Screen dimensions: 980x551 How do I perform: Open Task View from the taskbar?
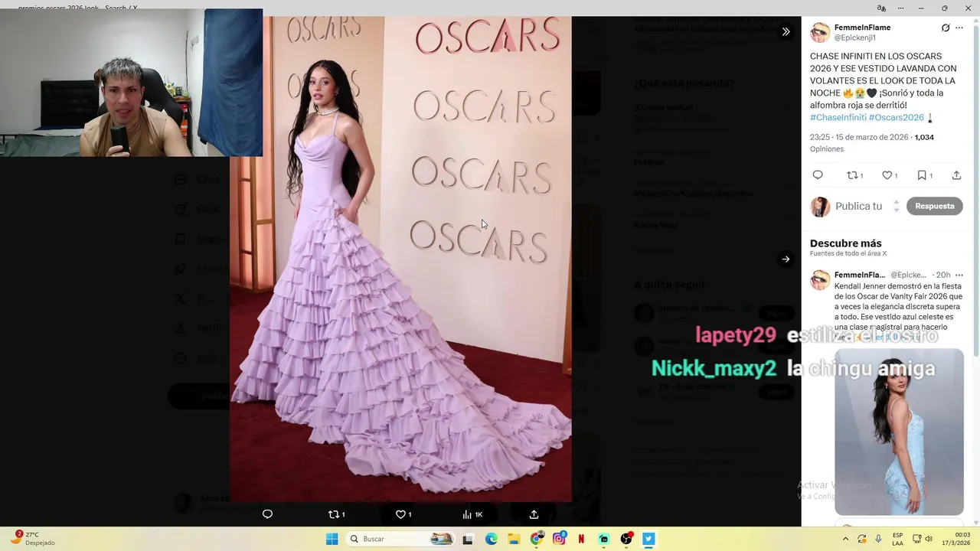[468, 539]
